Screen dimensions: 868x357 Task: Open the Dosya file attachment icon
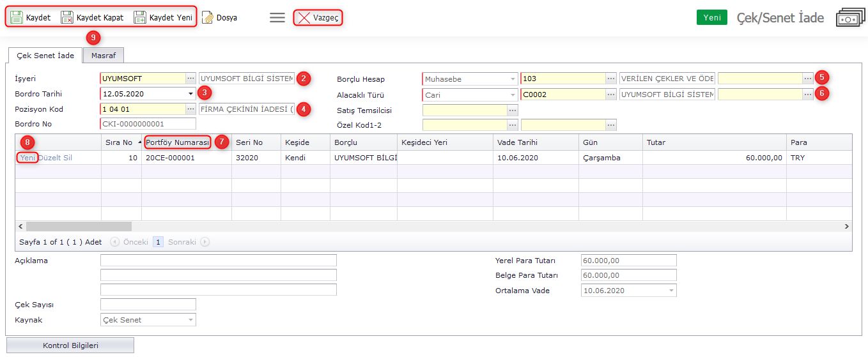(208, 18)
